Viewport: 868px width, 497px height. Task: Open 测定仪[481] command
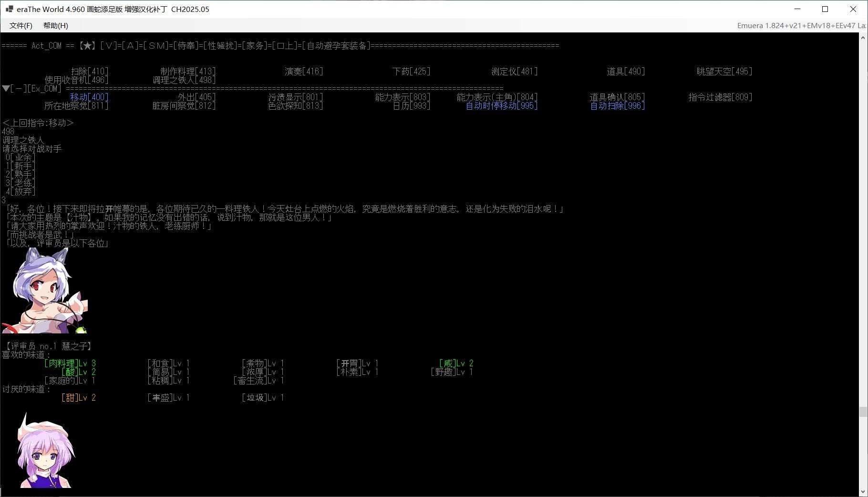[514, 72]
